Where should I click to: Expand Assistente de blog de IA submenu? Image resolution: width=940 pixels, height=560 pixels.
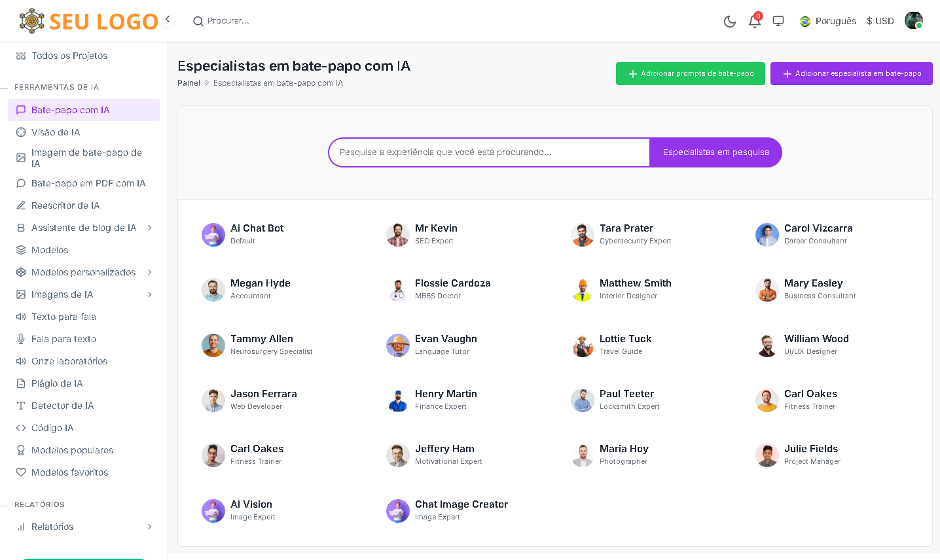[x=150, y=228]
